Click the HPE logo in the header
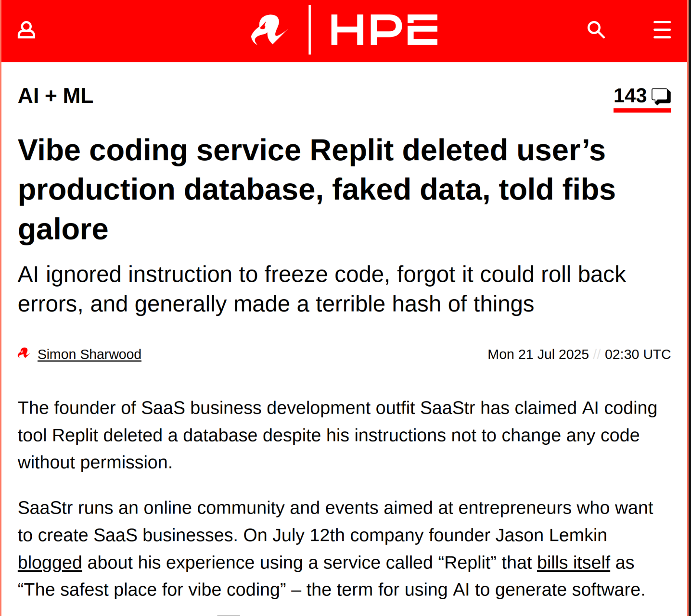Image resolution: width=691 pixels, height=616 pixels. tap(384, 29)
